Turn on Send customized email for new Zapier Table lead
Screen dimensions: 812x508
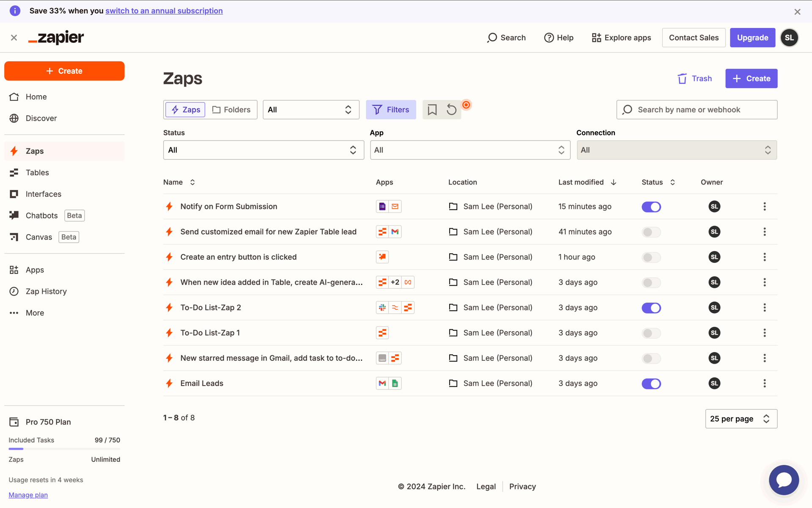(x=651, y=232)
